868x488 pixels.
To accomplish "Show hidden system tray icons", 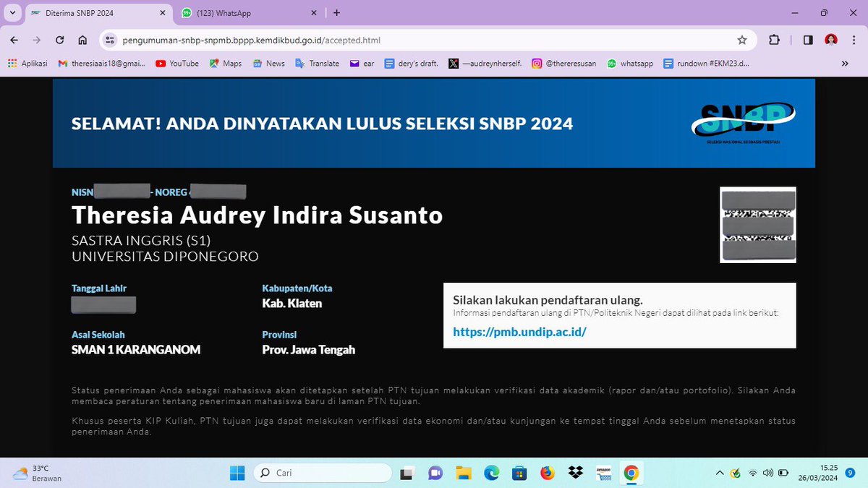I will click(x=718, y=474).
